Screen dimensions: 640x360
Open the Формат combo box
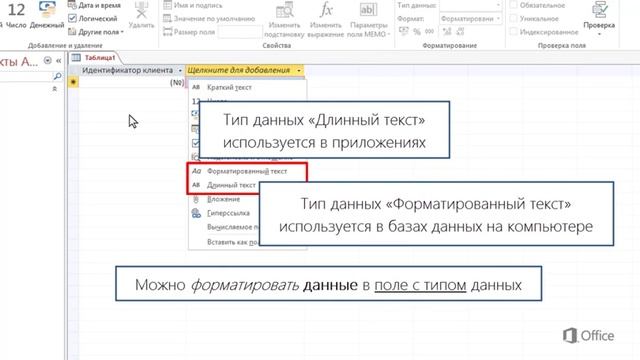(x=471, y=18)
